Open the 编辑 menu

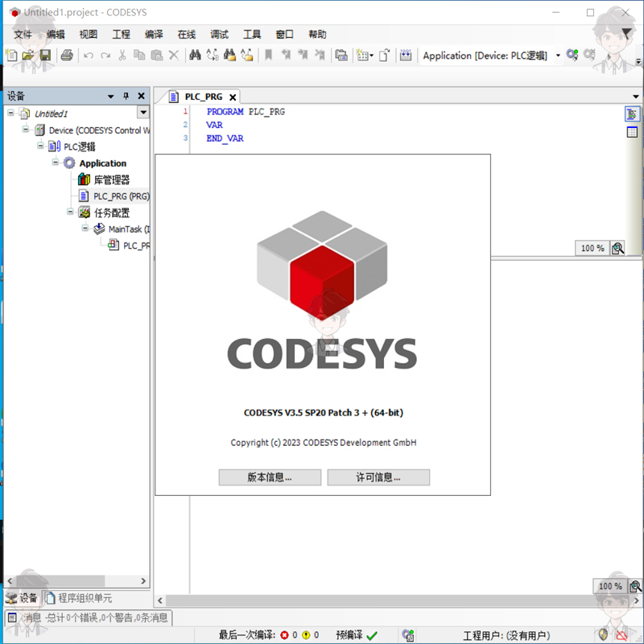coord(56,34)
